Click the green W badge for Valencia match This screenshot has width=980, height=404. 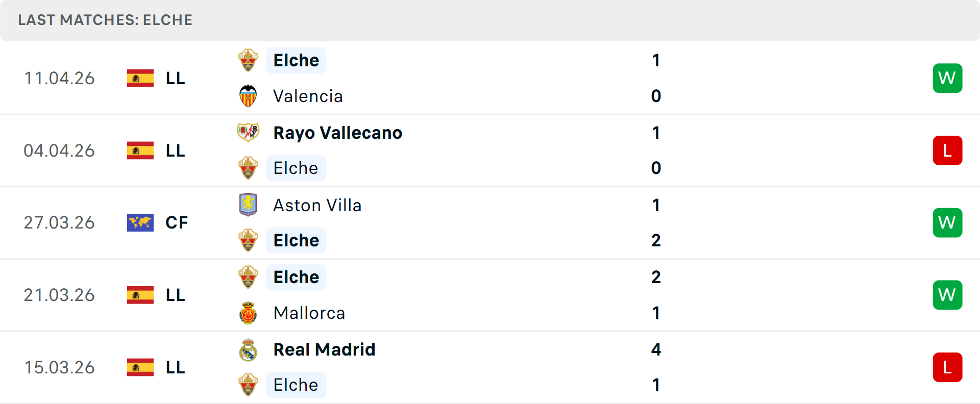point(947,78)
